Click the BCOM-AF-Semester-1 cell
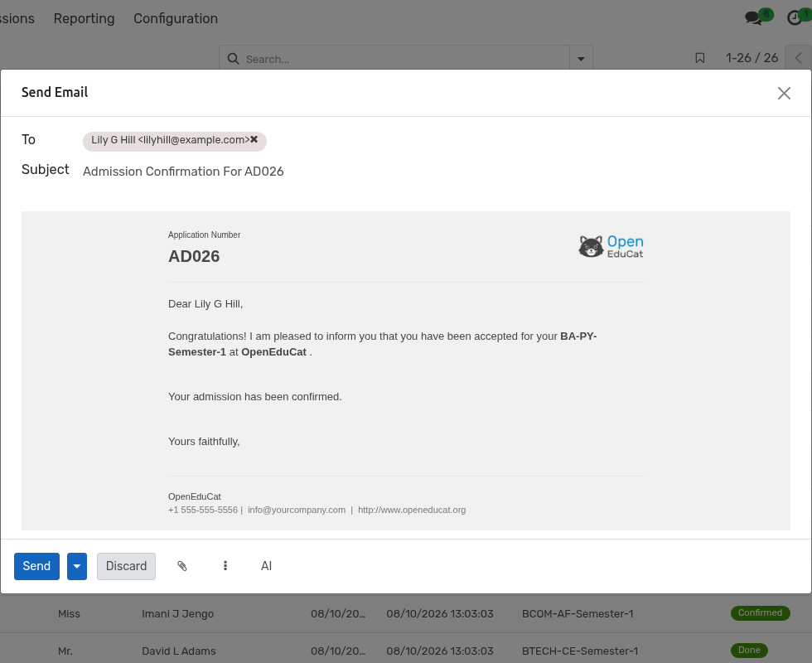This screenshot has width=812, height=663. 578,614
